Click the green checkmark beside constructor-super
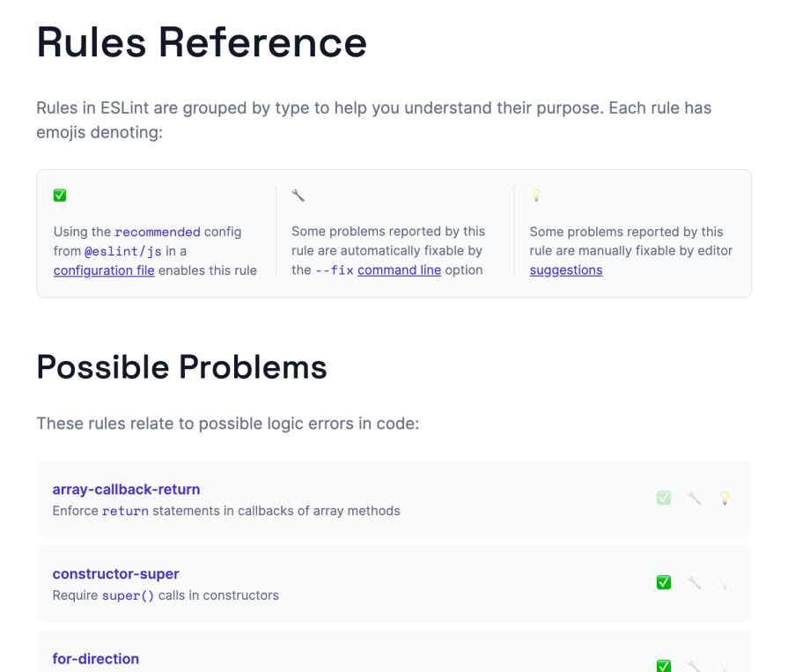The image size is (788, 672). coord(663,582)
